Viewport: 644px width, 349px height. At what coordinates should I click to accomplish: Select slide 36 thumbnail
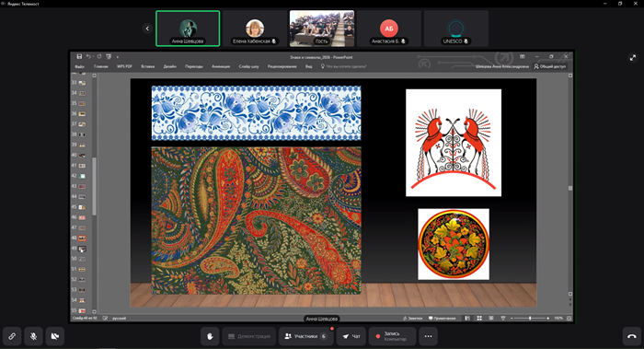pyautogui.click(x=82, y=114)
